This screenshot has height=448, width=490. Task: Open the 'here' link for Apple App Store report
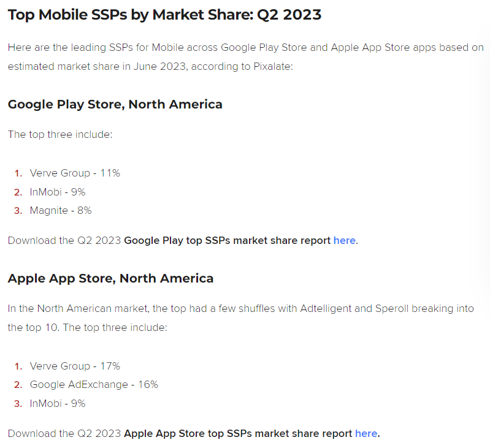pos(366,433)
